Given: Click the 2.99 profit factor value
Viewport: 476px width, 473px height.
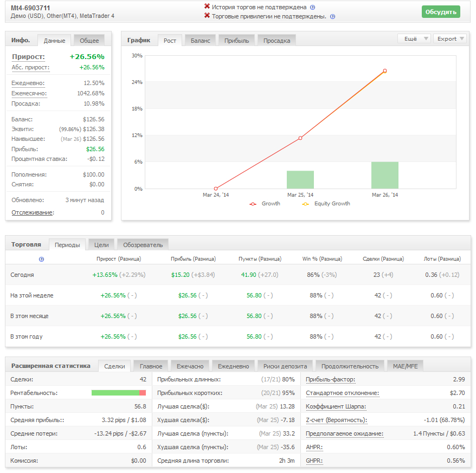Looking at the screenshot, I should click(459, 379).
